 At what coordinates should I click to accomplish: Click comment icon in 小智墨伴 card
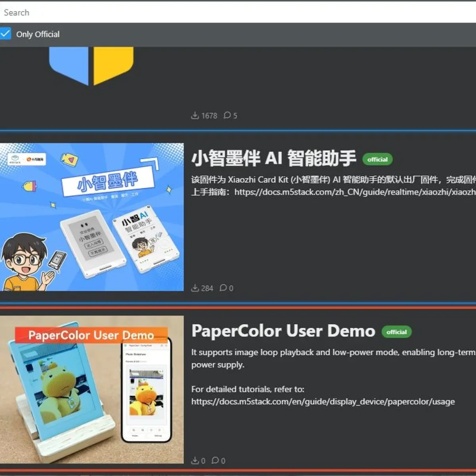pos(223,288)
